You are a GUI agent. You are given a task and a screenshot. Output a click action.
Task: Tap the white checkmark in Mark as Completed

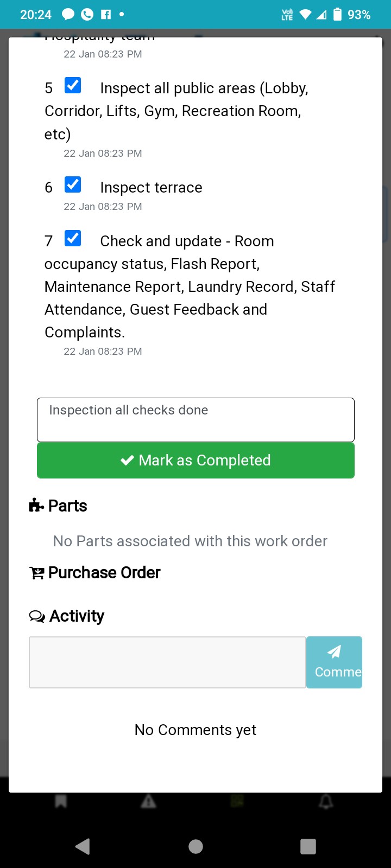127,461
